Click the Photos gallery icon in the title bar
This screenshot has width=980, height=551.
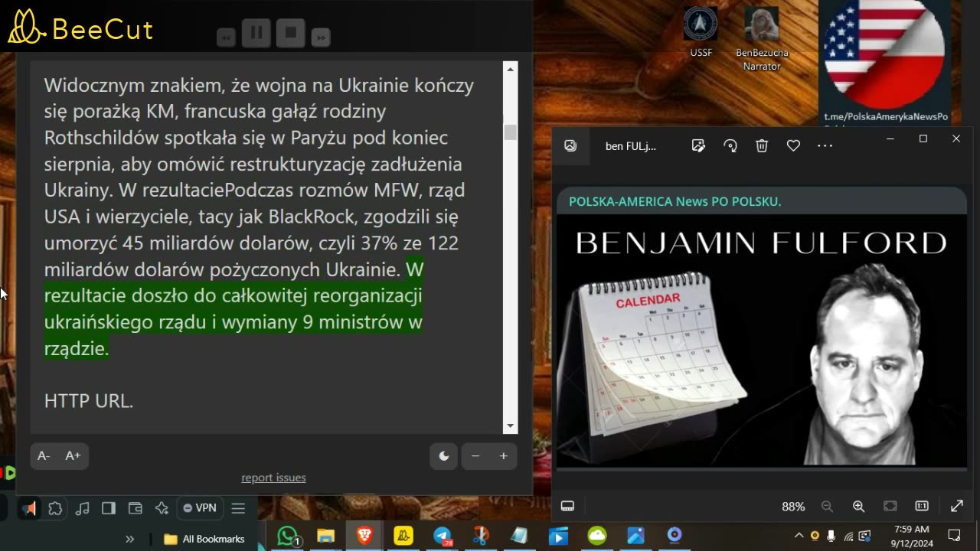pyautogui.click(x=570, y=145)
